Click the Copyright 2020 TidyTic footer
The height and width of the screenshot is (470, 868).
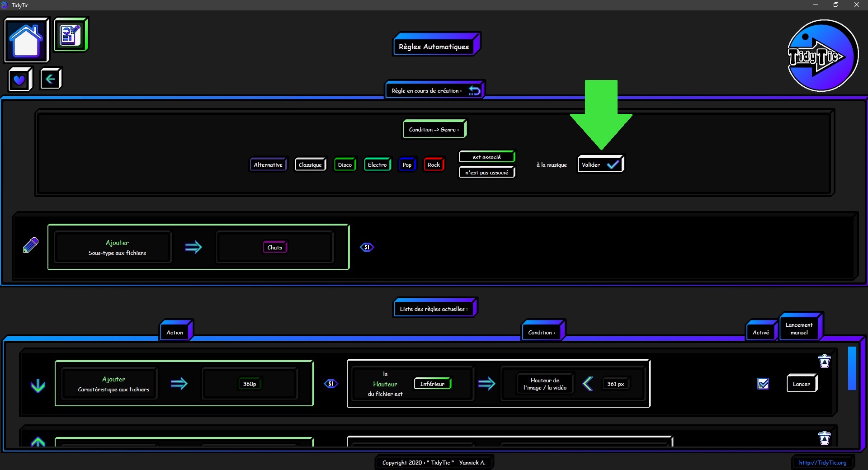pyautogui.click(x=434, y=462)
